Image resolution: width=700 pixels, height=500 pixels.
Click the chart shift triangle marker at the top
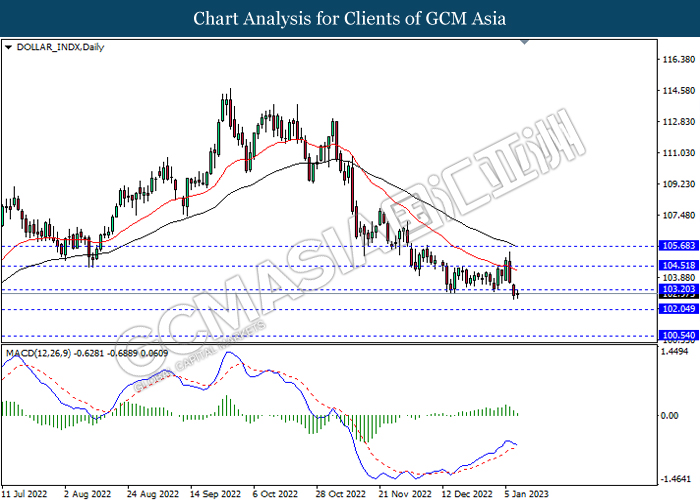[x=525, y=42]
